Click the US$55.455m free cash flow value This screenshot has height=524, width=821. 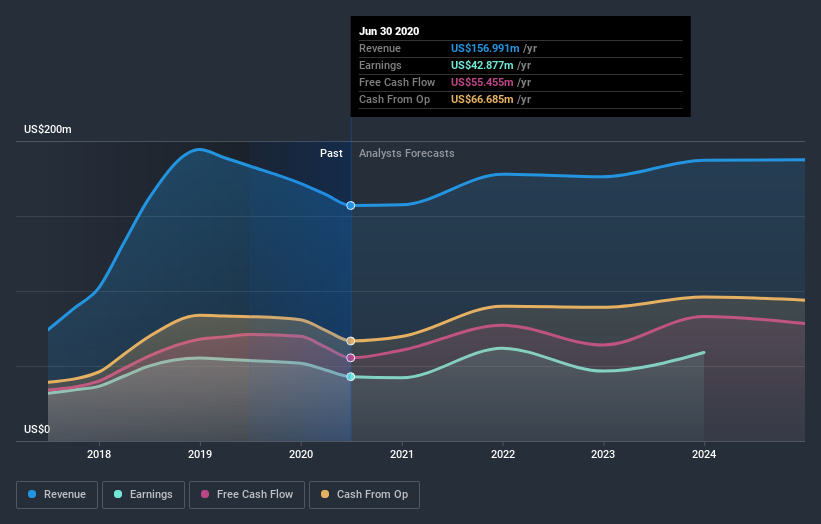[482, 82]
